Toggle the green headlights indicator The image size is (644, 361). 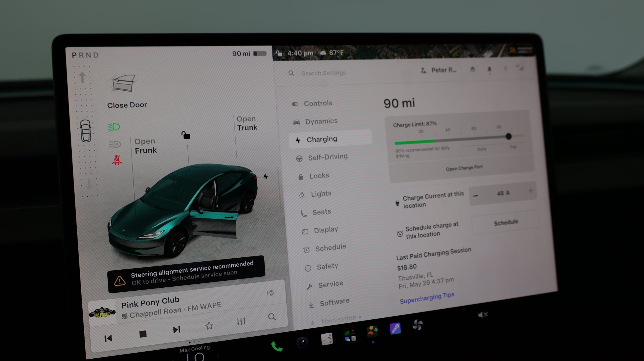pyautogui.click(x=114, y=127)
